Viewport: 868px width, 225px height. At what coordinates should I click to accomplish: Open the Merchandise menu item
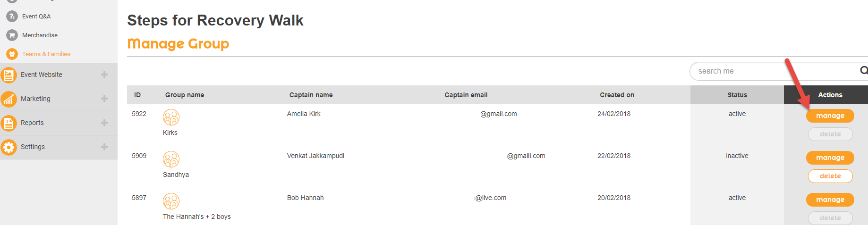(40, 35)
